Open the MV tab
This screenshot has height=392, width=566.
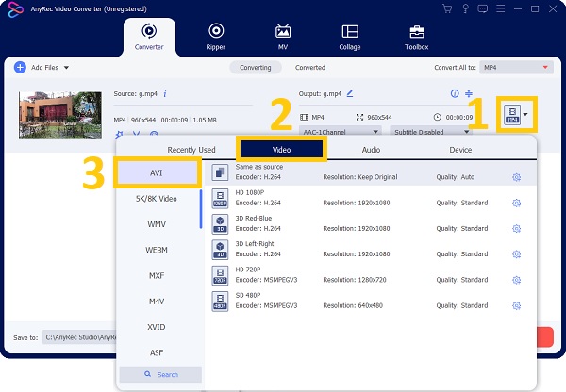283,37
